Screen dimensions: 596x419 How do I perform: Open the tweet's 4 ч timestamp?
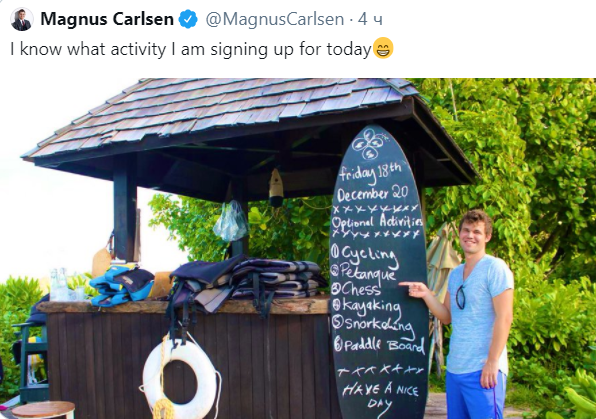coord(370,19)
